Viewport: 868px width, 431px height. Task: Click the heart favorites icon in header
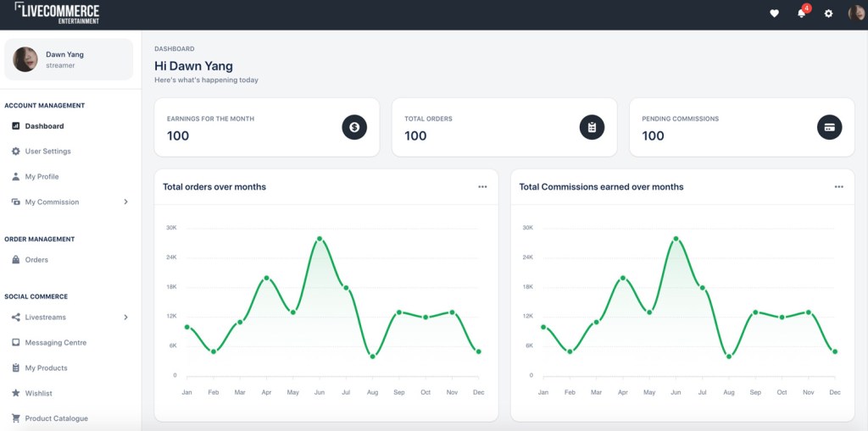click(774, 14)
